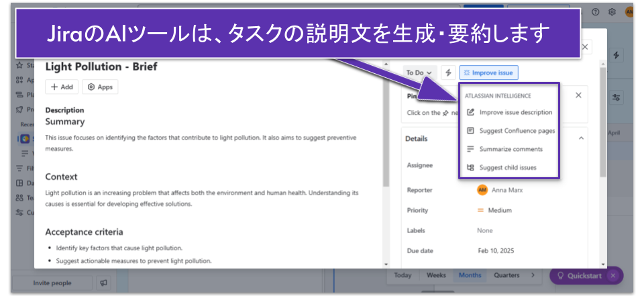
Task: Click the pencil icon for Improve issue description
Action: (x=471, y=112)
